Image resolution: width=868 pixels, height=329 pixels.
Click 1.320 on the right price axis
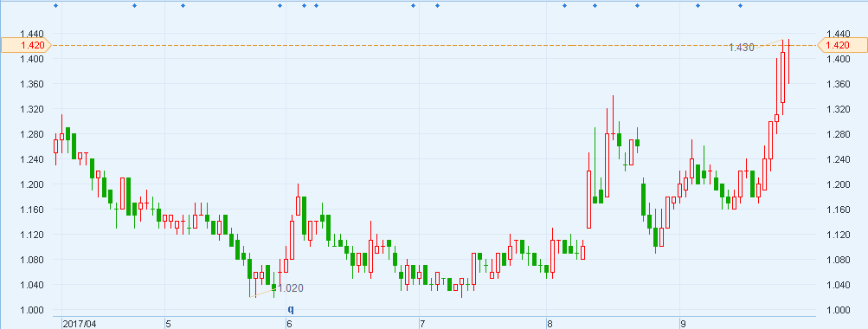(x=837, y=109)
